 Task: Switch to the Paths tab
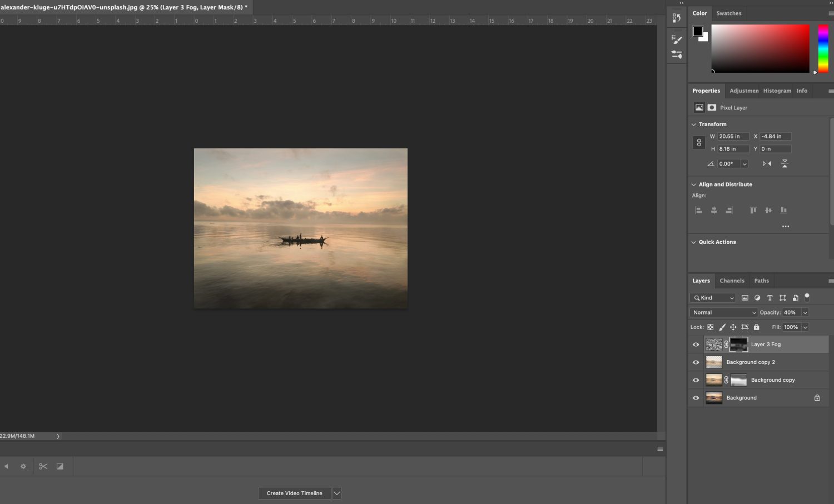(761, 281)
